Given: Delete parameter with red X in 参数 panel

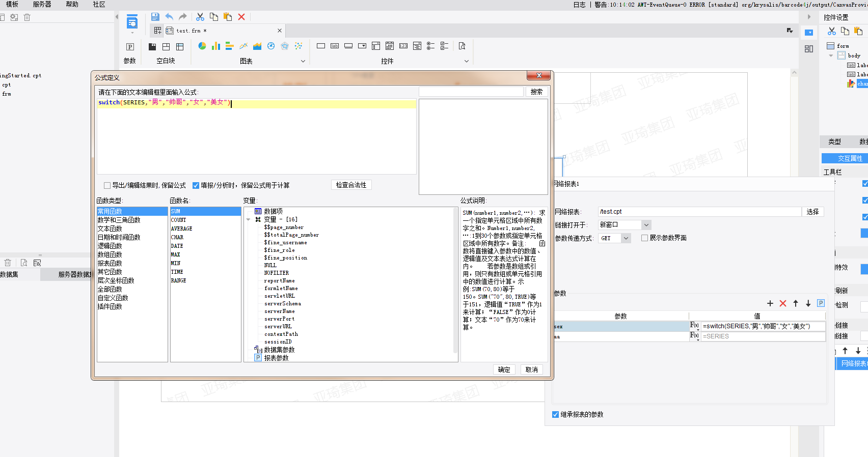Looking at the screenshot, I should [783, 303].
